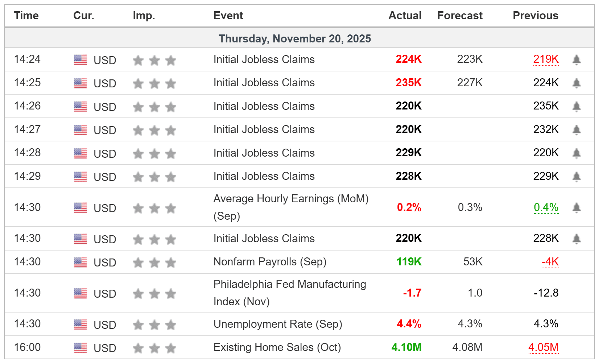This screenshot has height=364, width=599.
Task: Click the star rating icons on the Existing Home Sales row
Action: pos(154,347)
